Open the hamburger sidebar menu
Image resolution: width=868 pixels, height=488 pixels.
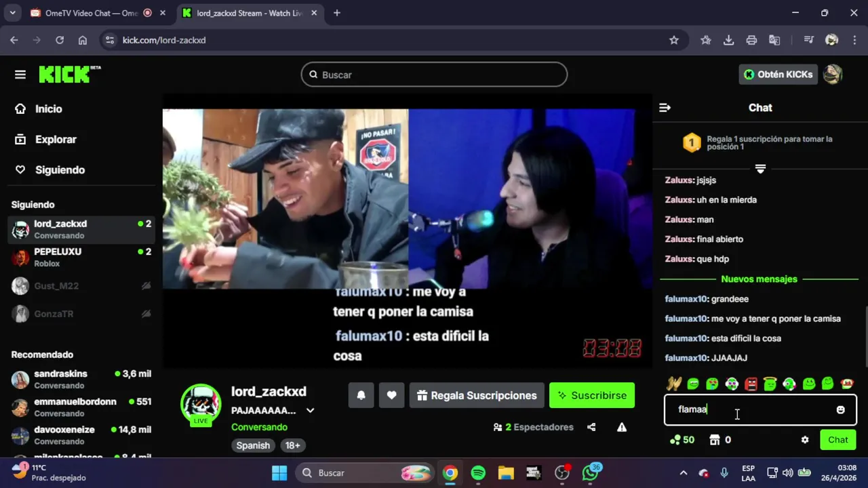pyautogui.click(x=20, y=75)
